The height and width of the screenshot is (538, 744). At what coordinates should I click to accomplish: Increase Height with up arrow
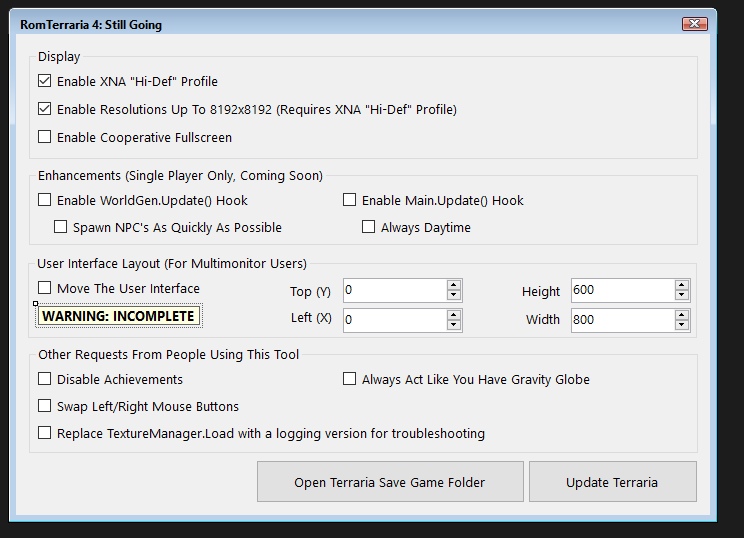pyautogui.click(x=682, y=285)
